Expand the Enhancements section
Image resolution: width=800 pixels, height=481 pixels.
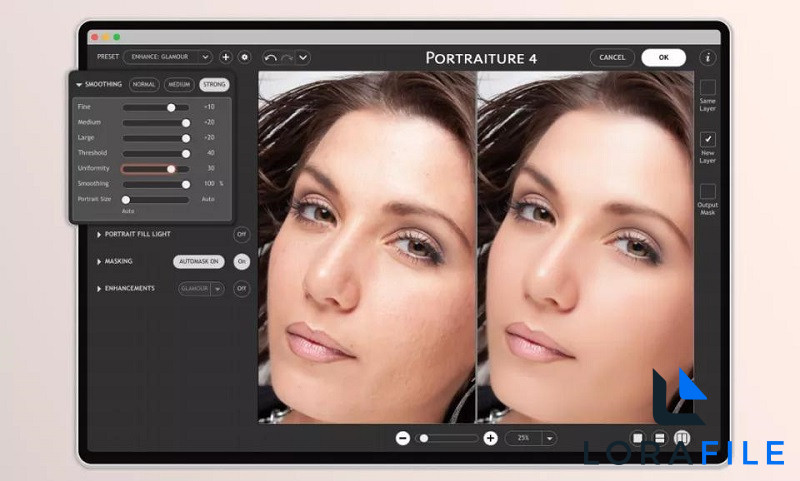98,289
